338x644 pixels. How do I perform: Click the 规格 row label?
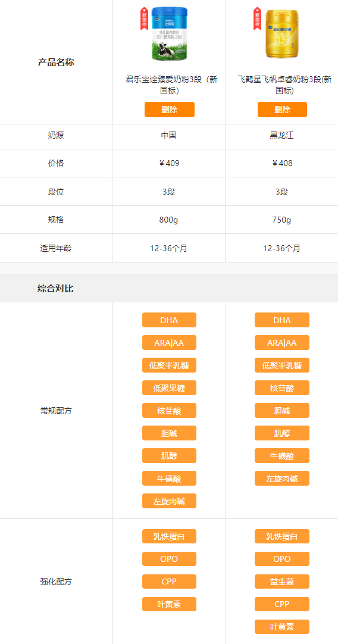click(x=56, y=220)
